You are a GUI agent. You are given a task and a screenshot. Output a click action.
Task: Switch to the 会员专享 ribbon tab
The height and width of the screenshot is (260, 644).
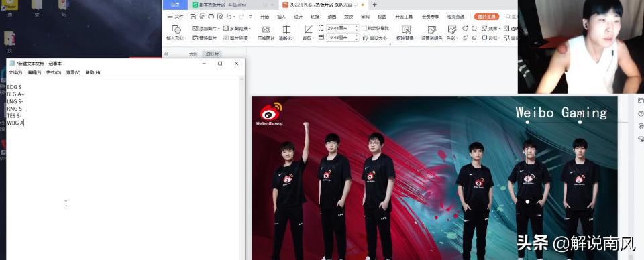(430, 17)
